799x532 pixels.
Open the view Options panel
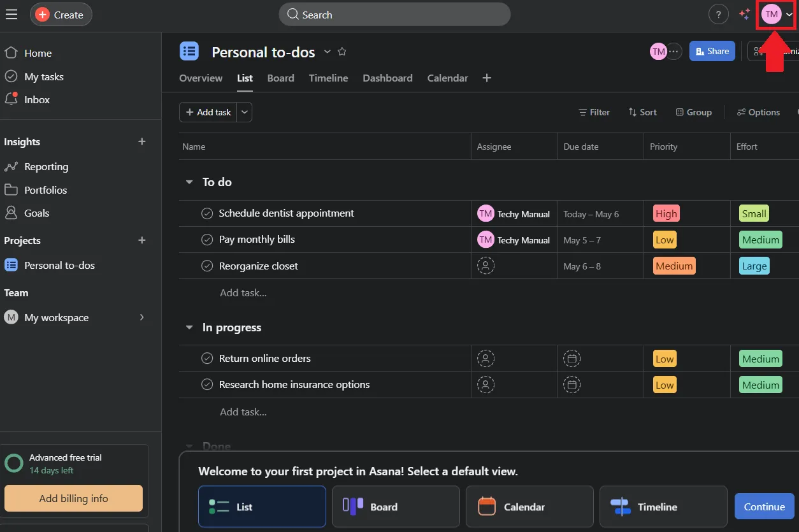(758, 112)
